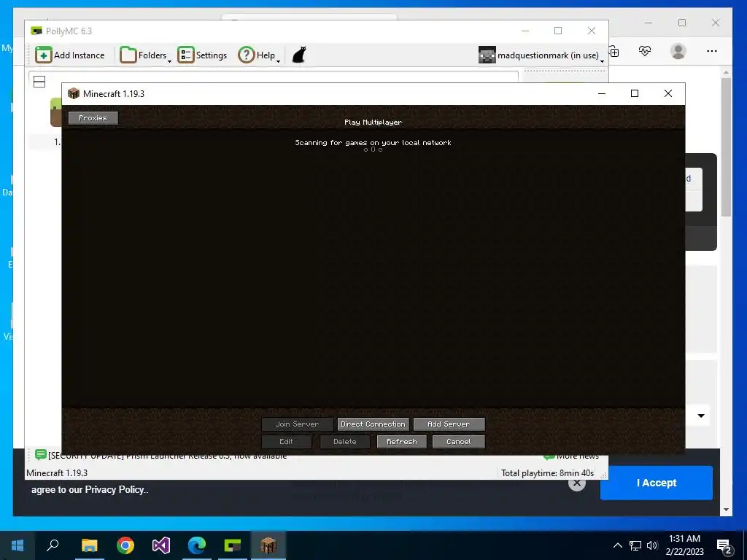The height and width of the screenshot is (560, 747).
Task: Open Google Chrome from taskbar
Action: [x=125, y=545]
